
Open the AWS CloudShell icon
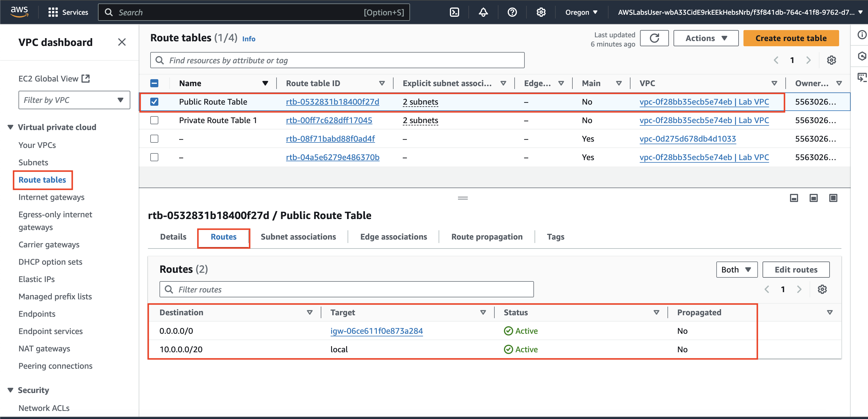pyautogui.click(x=454, y=12)
